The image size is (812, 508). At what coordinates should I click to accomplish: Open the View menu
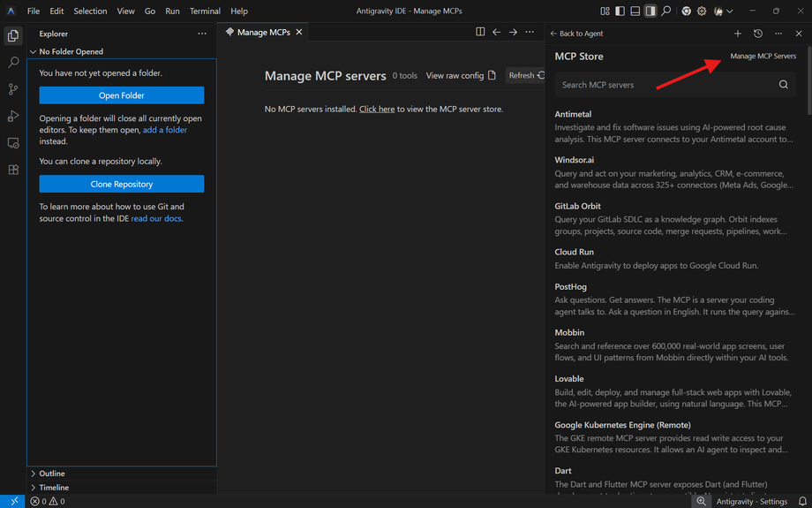pos(126,11)
